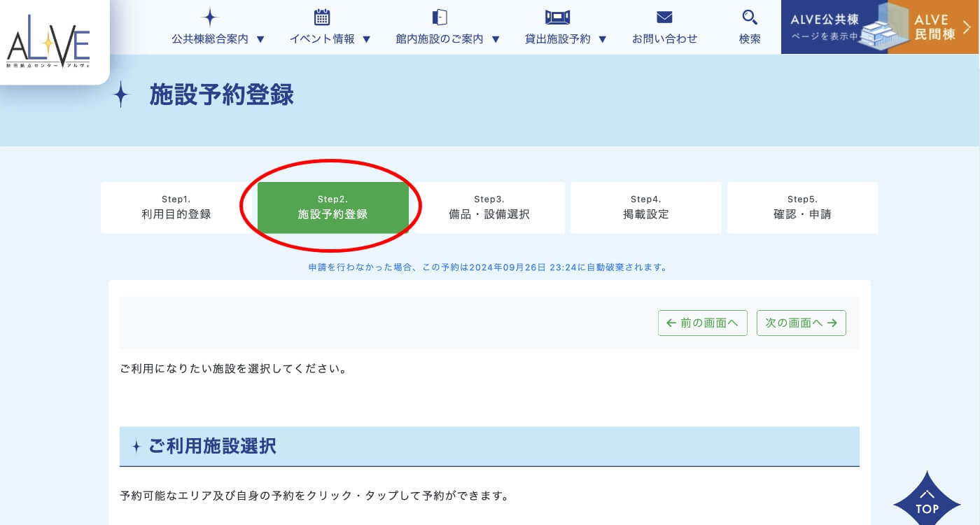Expand the イベント情報 dropdown arrow
The image size is (980, 525).
(x=366, y=39)
